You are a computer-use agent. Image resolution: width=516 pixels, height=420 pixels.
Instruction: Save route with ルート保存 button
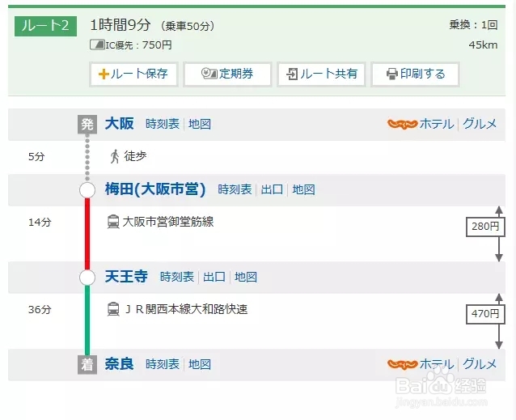pos(133,74)
